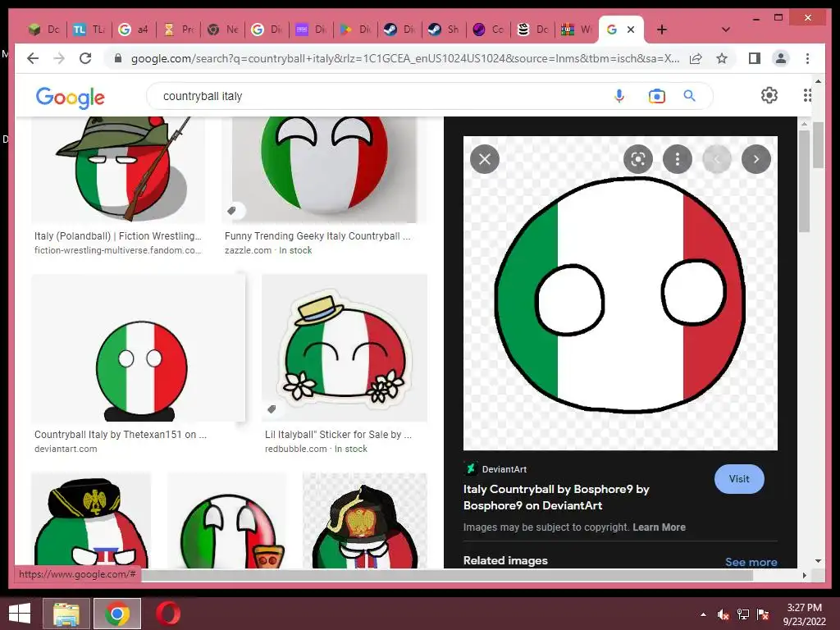Image resolution: width=840 pixels, height=630 pixels.
Task: Open the Chrome profile avatar
Action: 781,58
